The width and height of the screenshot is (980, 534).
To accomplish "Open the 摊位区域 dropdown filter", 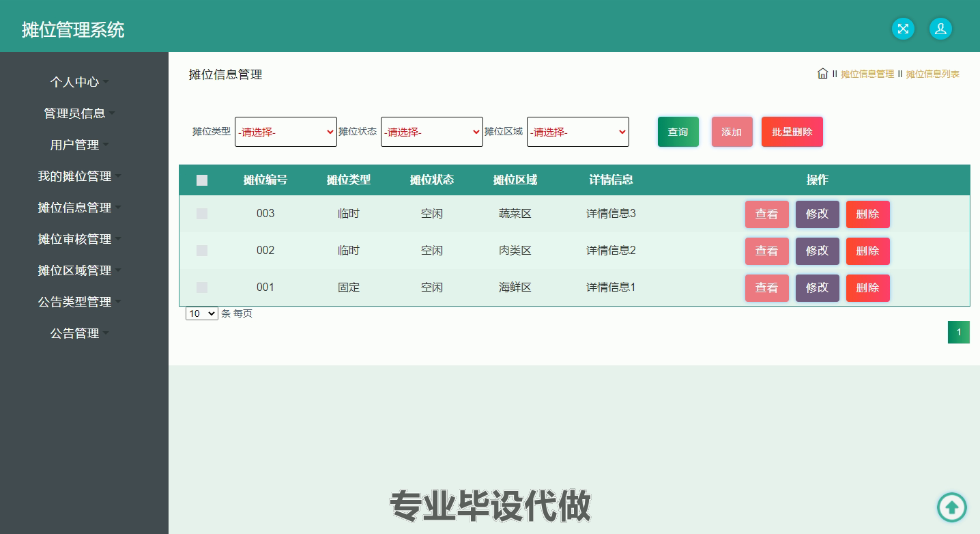I will coord(578,132).
